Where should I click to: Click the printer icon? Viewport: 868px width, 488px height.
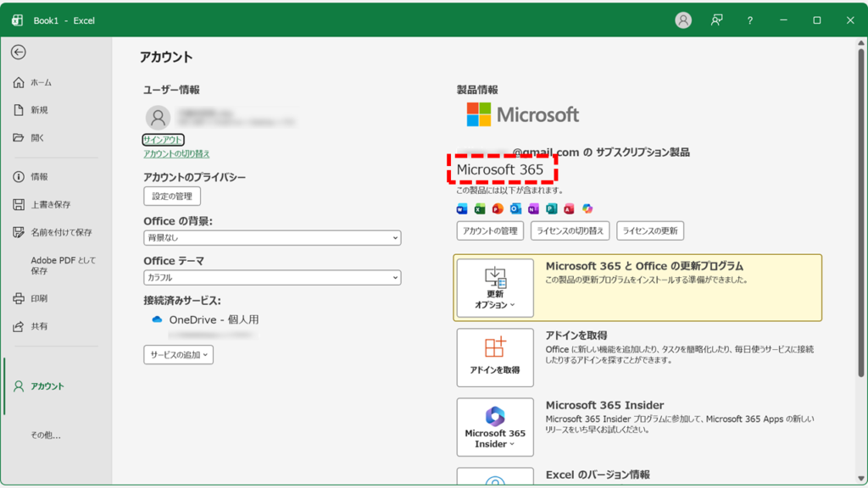[x=19, y=298]
